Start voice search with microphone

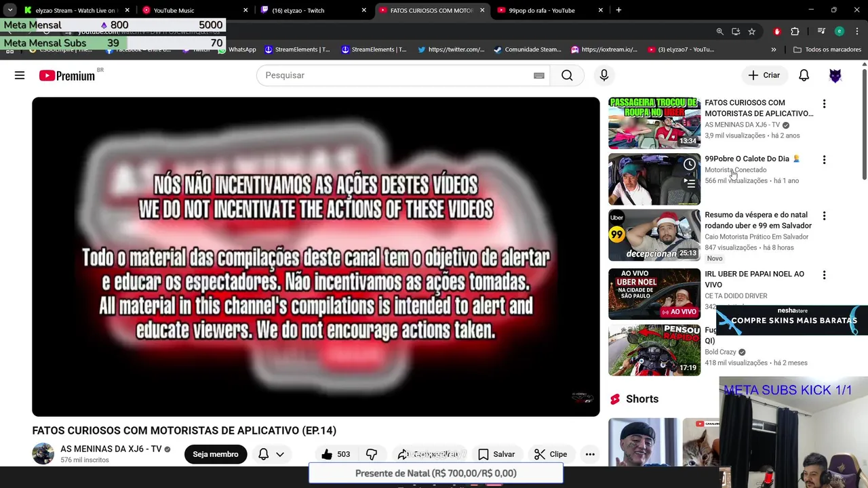(604, 75)
